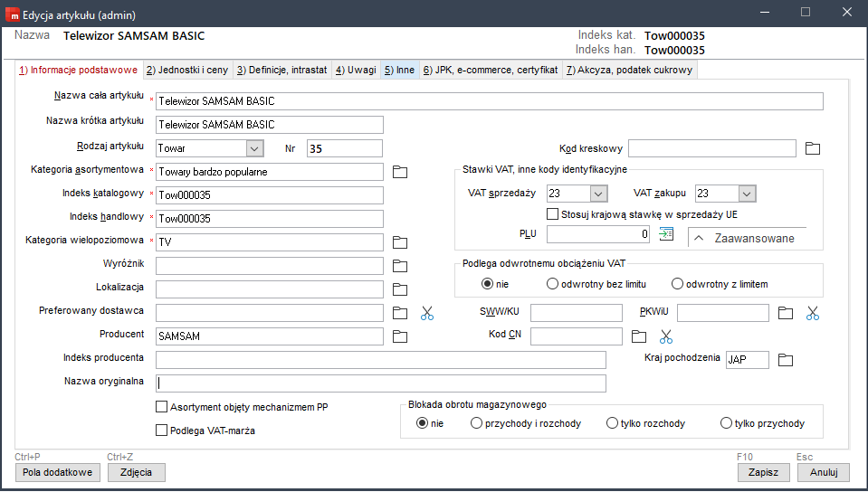Select 'odwrotny z limitem' radio option
The image size is (868, 492).
pos(677,284)
